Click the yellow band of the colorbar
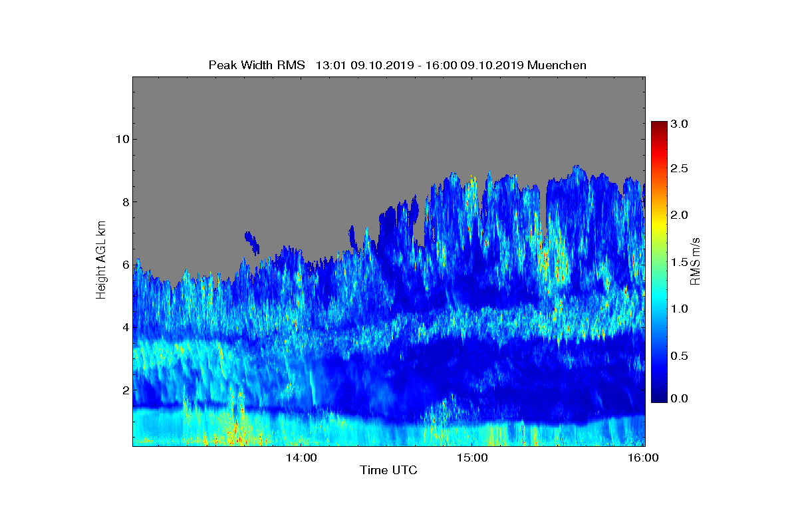The height and width of the screenshot is (532, 798). click(x=659, y=225)
